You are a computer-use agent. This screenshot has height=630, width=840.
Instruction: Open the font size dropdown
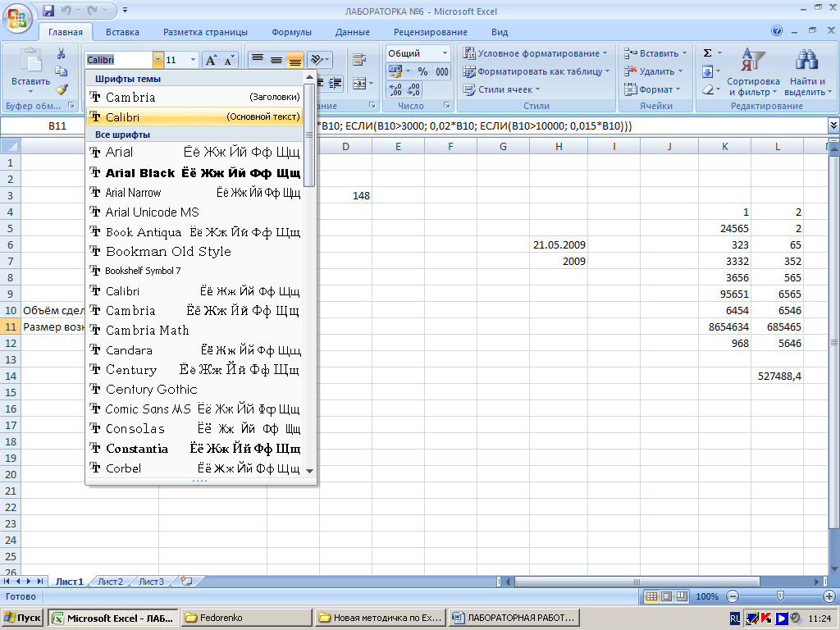tap(194, 60)
